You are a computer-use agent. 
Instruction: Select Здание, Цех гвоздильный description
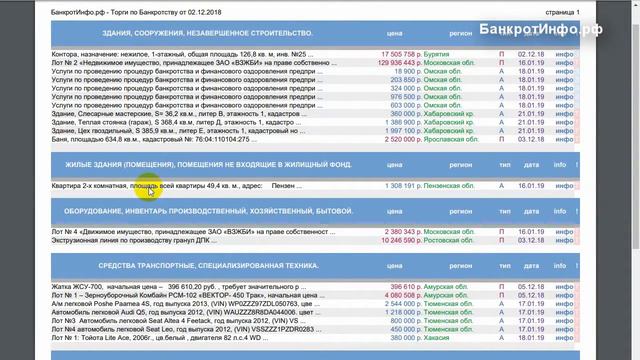[178, 131]
